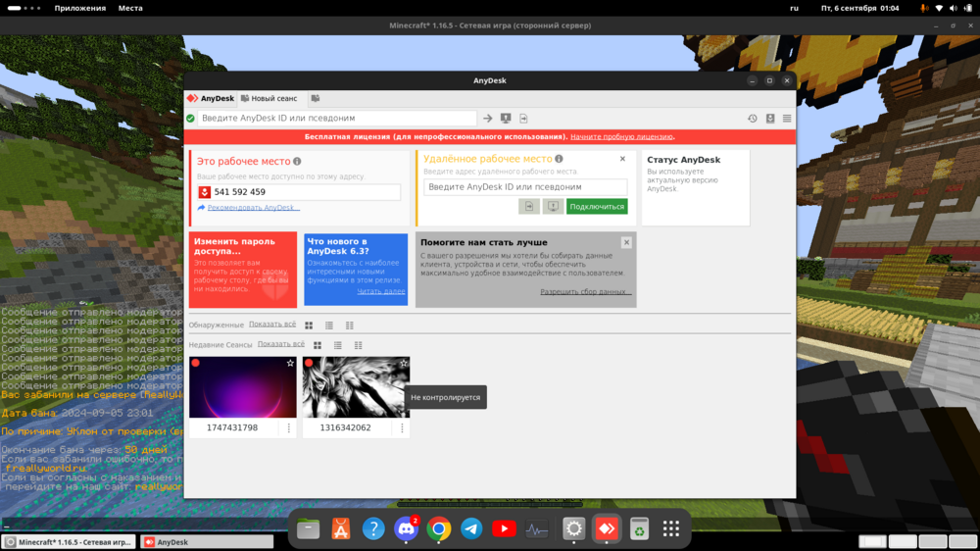Click 'Показать всё' next to Обнаруженные
Image resolution: width=980 pixels, height=551 pixels.
click(x=272, y=325)
